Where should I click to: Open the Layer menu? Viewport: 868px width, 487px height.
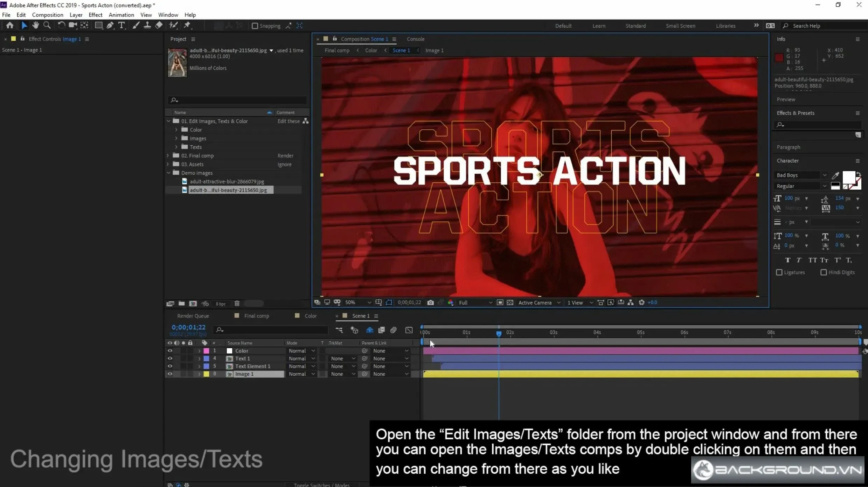click(x=76, y=15)
